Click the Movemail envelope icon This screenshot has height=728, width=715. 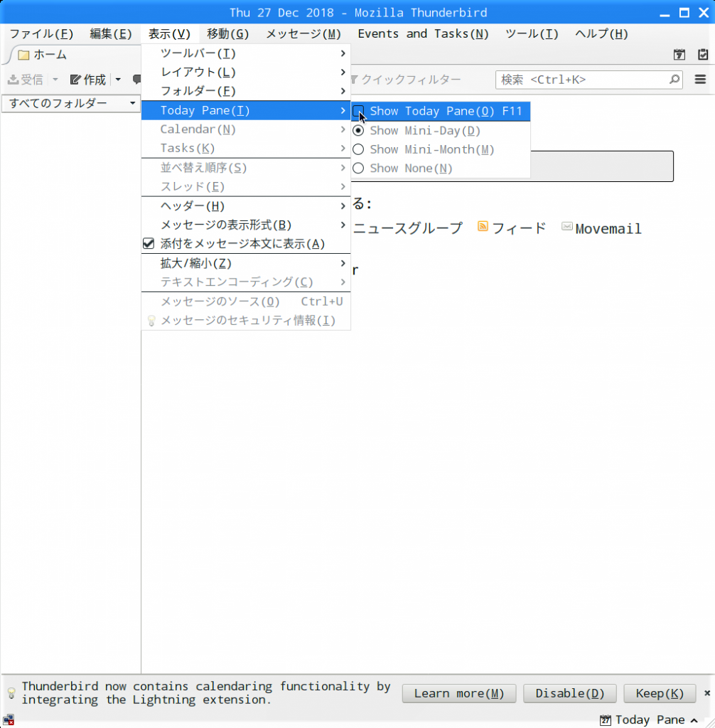point(566,226)
